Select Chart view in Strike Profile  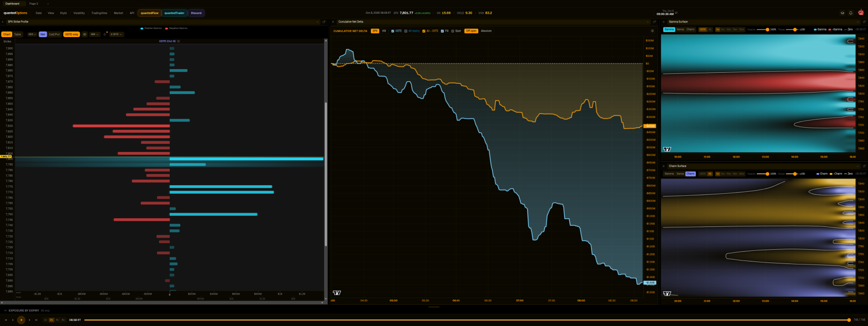(x=7, y=34)
